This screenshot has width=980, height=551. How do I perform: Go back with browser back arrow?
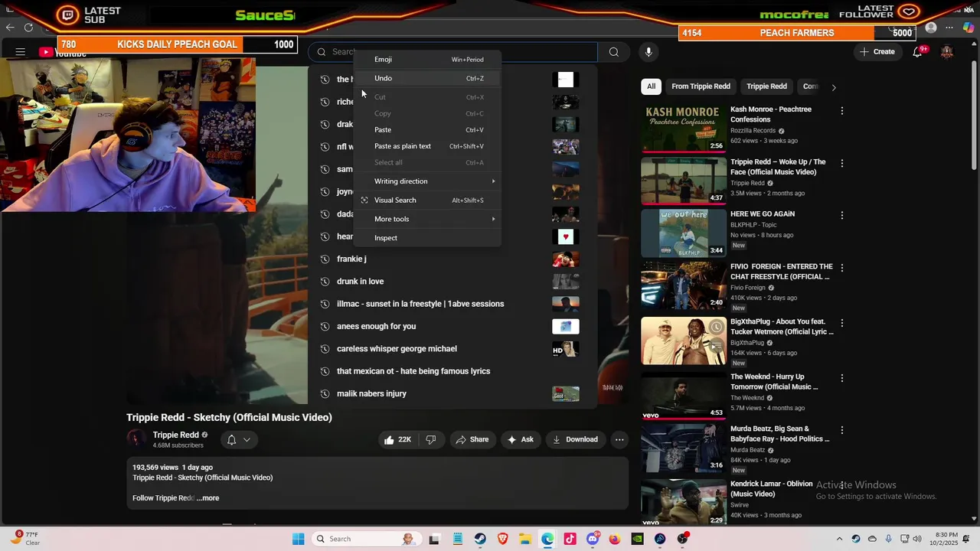point(10,28)
